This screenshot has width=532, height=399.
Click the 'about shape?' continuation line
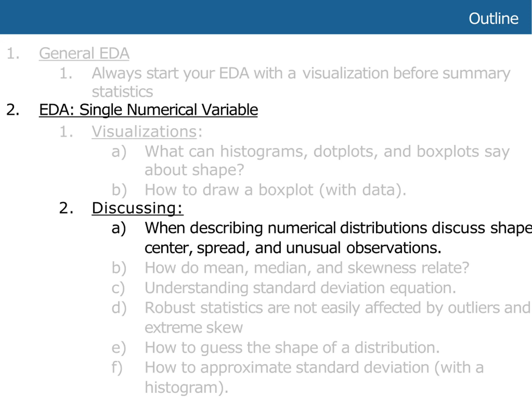(x=194, y=170)
